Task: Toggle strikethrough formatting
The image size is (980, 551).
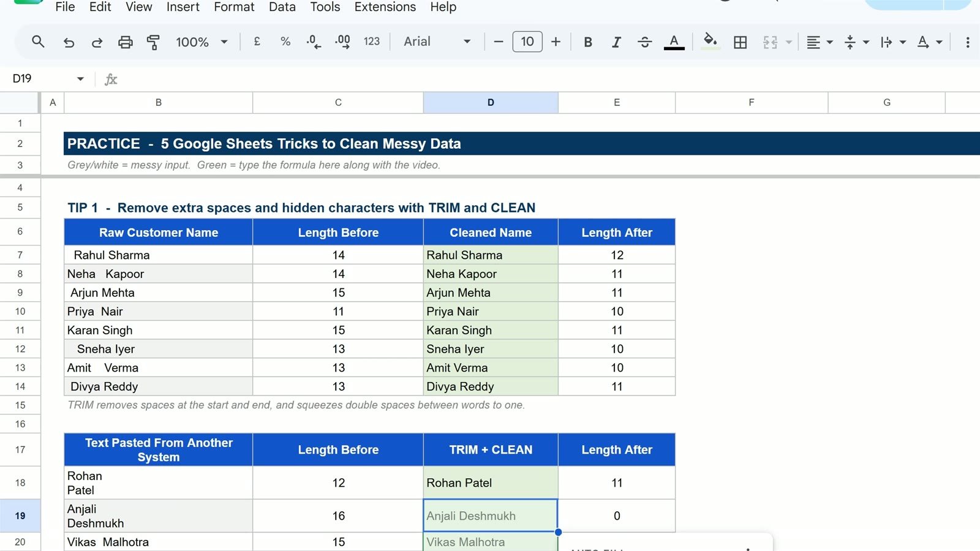Action: coord(644,42)
